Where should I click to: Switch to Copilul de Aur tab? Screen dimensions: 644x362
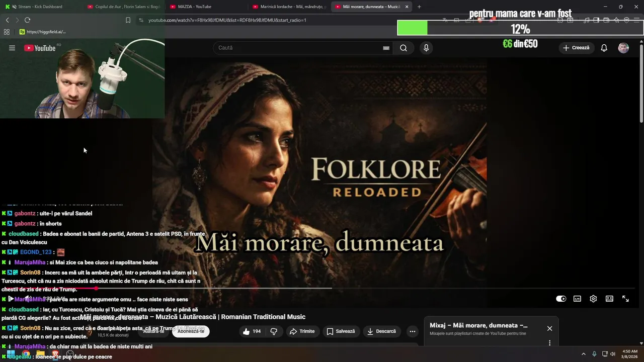pyautogui.click(x=123, y=7)
